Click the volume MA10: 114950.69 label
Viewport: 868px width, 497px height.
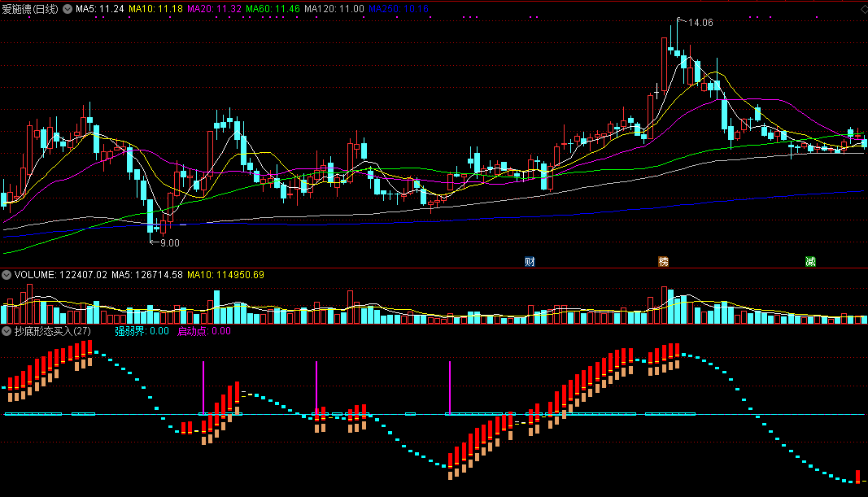(x=226, y=274)
